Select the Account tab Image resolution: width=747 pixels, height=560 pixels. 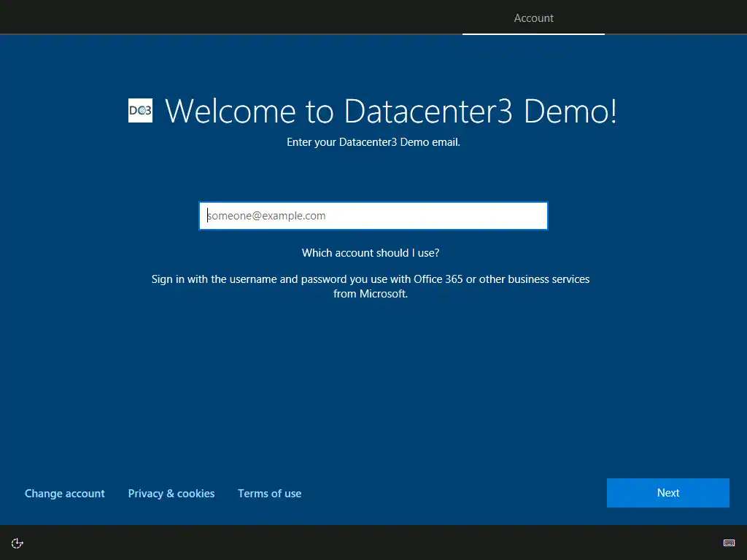point(533,18)
